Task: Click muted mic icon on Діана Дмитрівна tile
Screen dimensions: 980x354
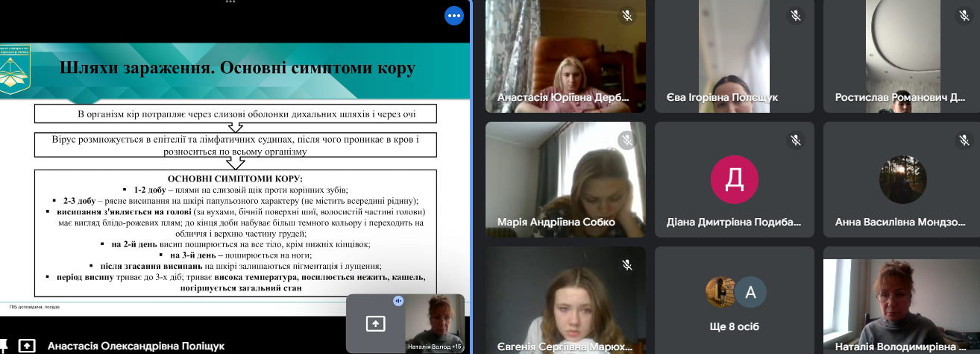Action: 796,140
